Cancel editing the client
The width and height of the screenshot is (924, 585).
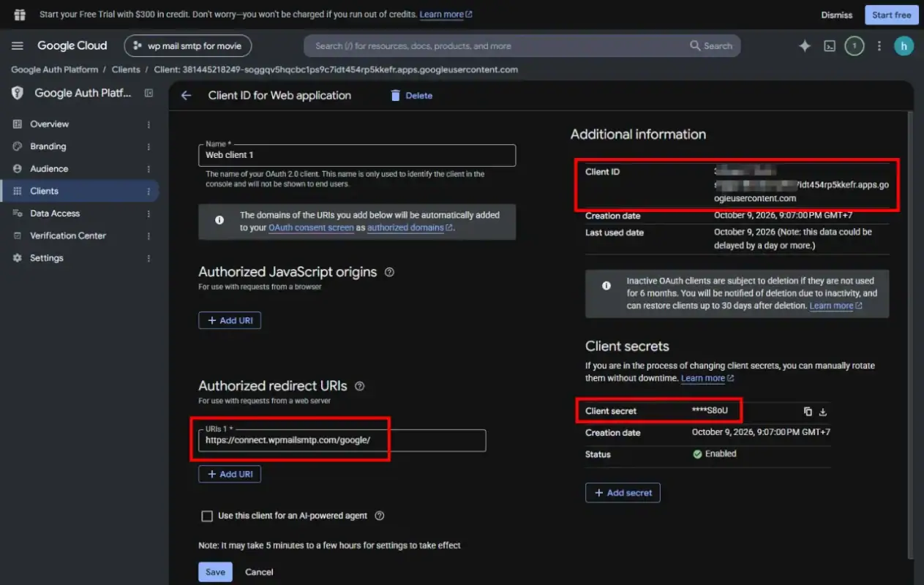click(259, 572)
